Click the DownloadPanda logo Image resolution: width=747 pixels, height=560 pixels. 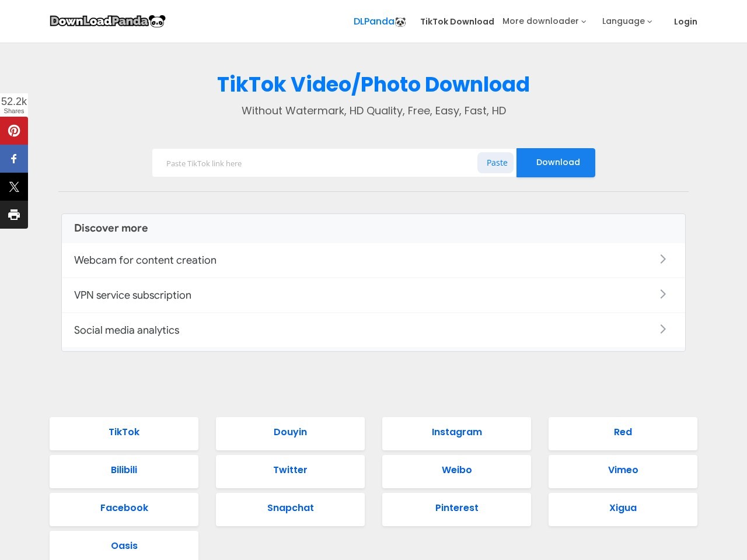tap(107, 21)
